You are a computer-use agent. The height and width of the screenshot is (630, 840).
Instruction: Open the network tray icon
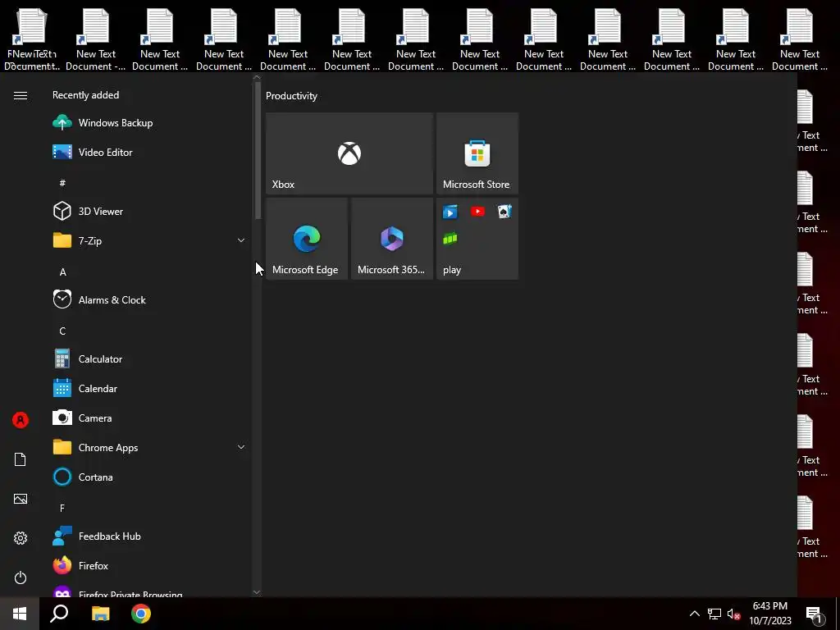[x=714, y=614]
